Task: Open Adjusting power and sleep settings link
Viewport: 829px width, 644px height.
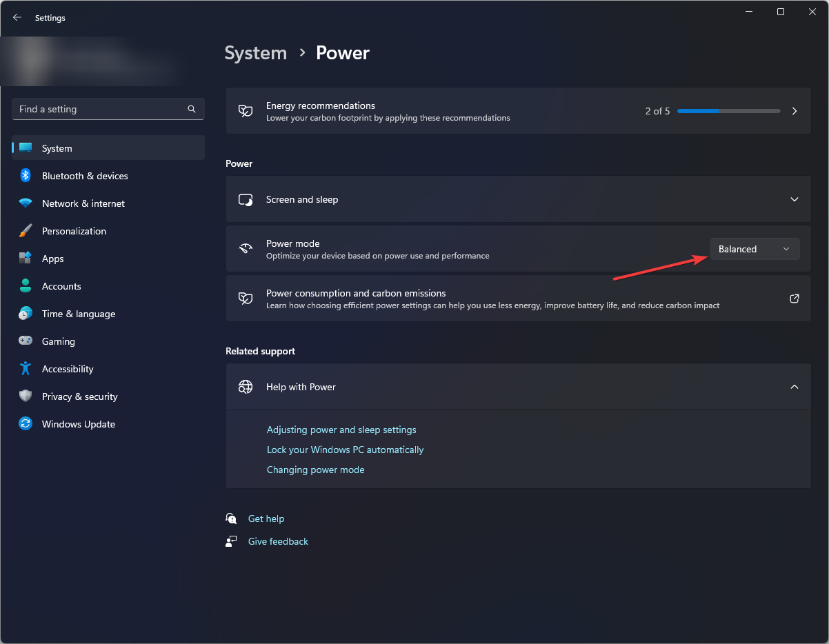Action: click(x=341, y=430)
